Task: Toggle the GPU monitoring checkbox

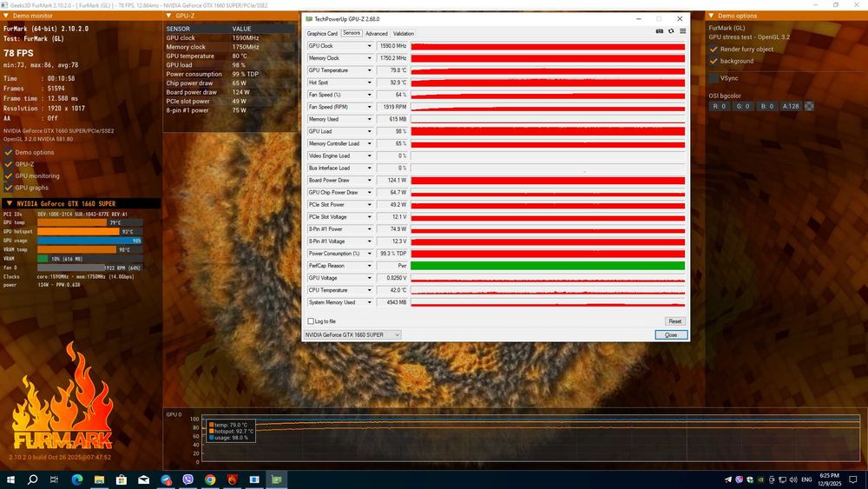Action: [x=9, y=175]
